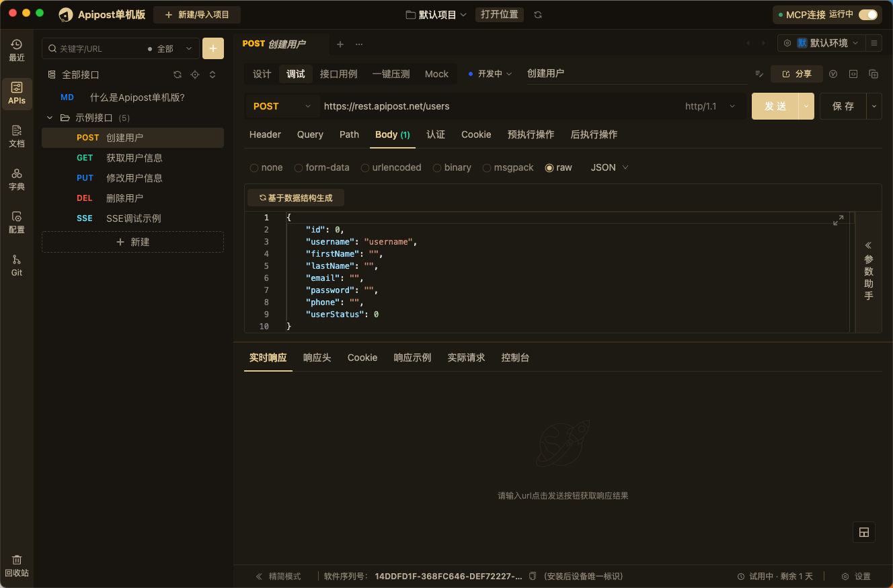The image size is (893, 588).
Task: Click the environment hamburger menu icon
Action: click(874, 43)
